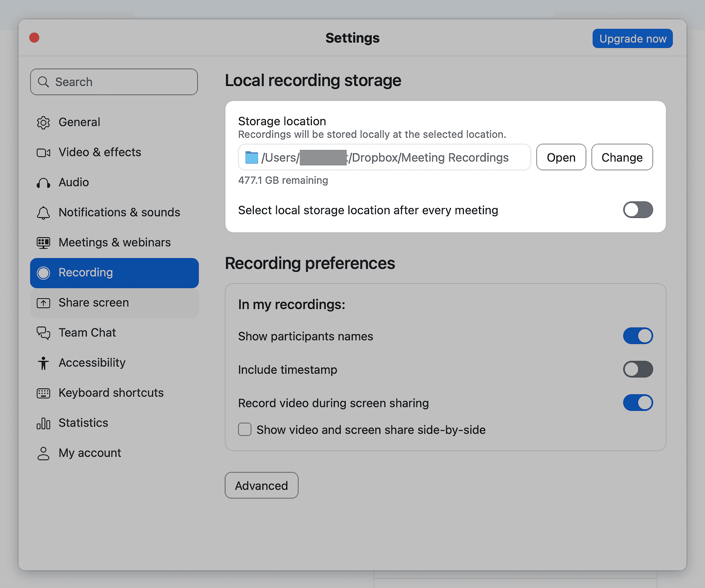Click Change to pick a new storage location
This screenshot has height=588, width=705.
pyautogui.click(x=622, y=157)
